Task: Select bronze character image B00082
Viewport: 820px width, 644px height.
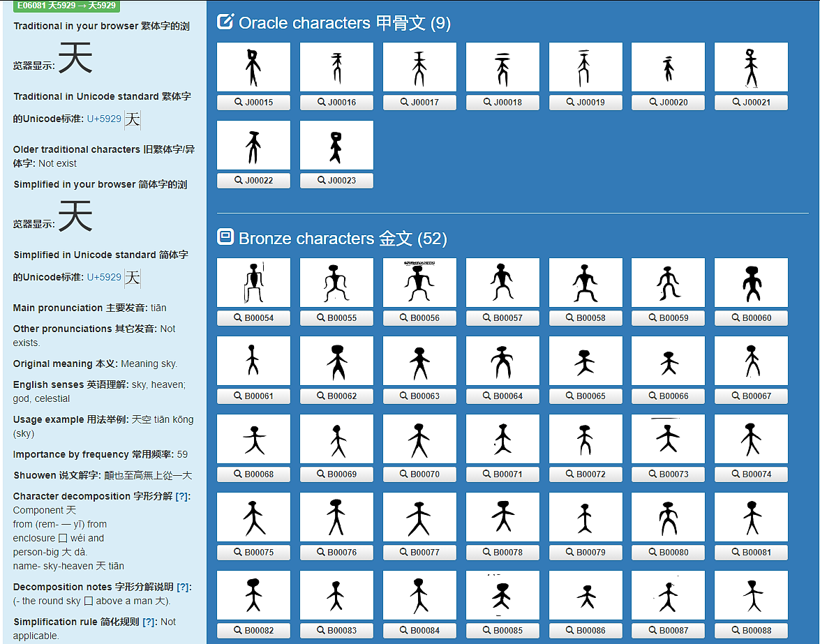Action: (253, 595)
